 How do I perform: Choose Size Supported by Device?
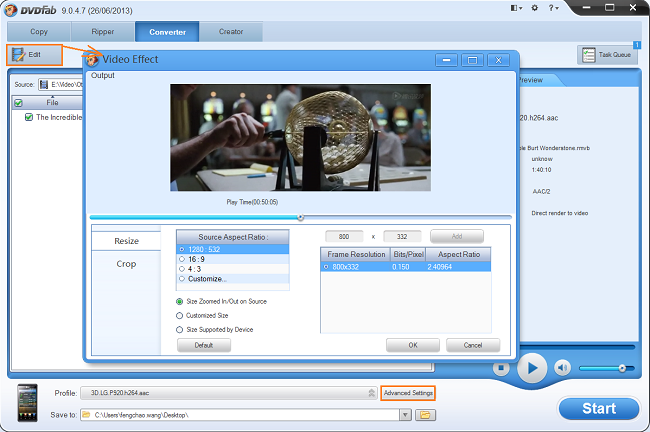point(215,330)
